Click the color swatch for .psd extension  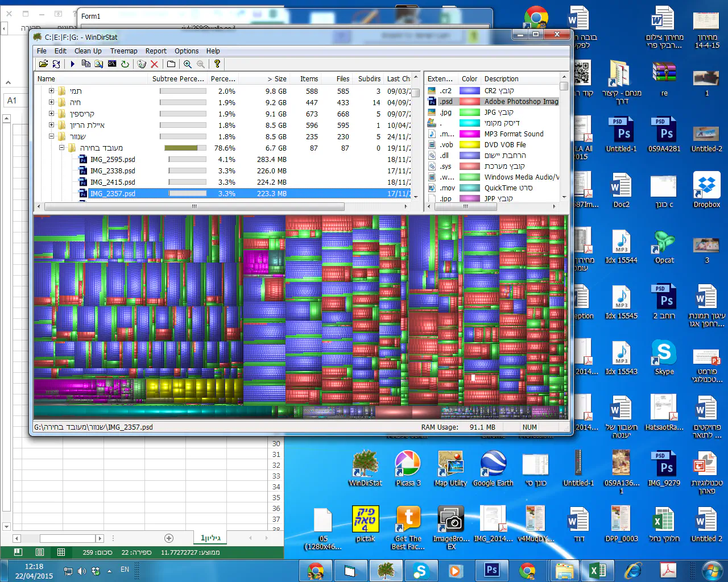[469, 102]
